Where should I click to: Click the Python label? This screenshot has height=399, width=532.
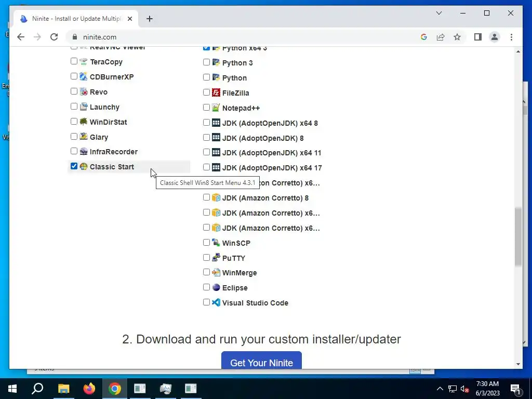234,78
